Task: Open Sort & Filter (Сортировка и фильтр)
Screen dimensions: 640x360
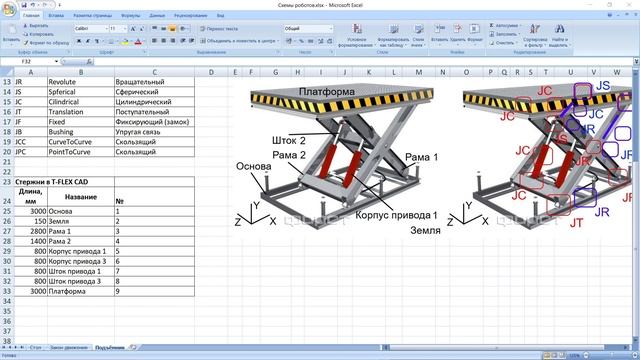Action: (535, 35)
